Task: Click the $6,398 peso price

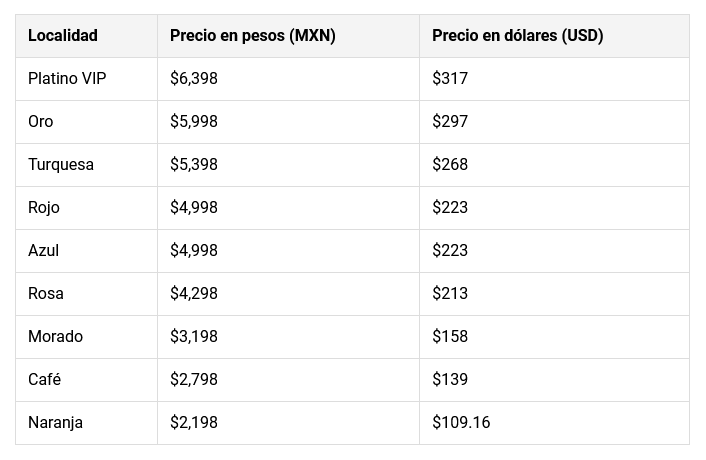Action: tap(194, 79)
